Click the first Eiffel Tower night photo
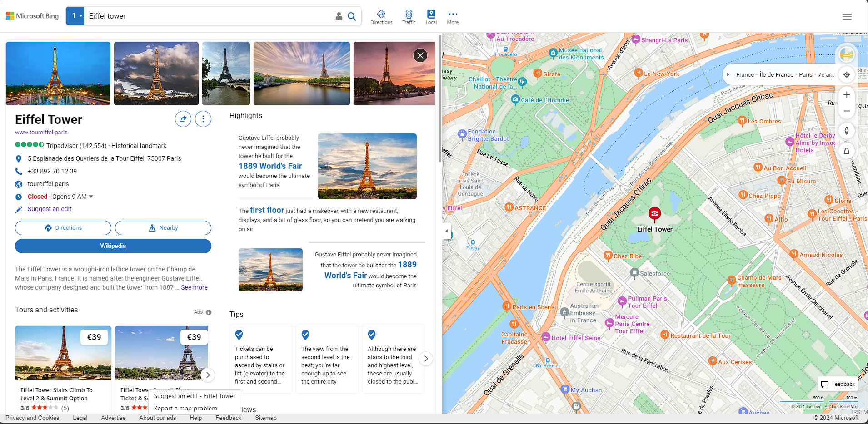 point(58,74)
